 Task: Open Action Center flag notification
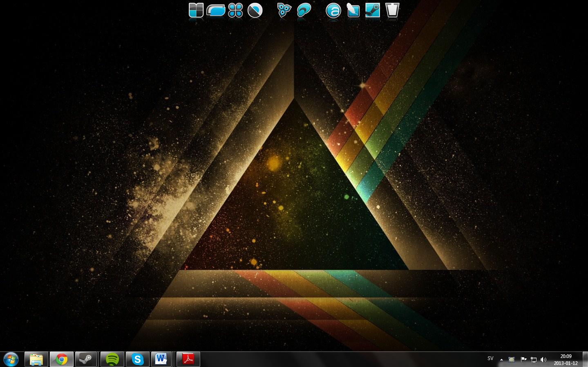pyautogui.click(x=523, y=360)
